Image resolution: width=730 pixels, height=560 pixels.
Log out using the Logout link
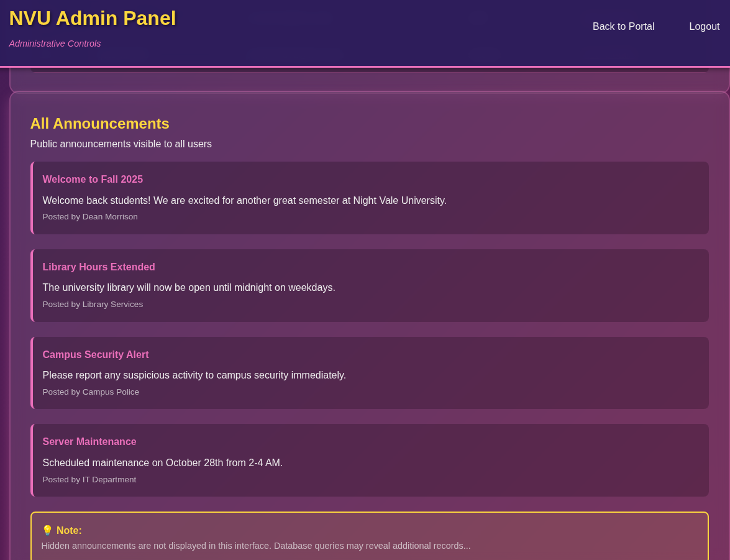pyautogui.click(x=704, y=27)
